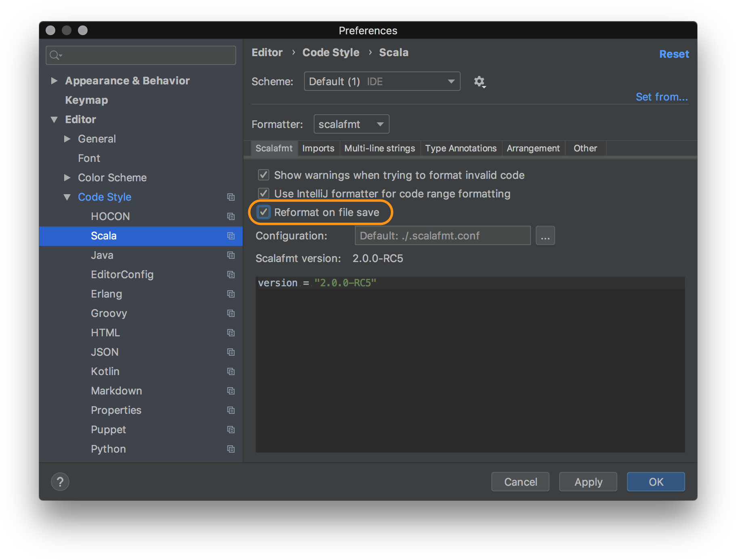Screen dimensions: 736x560
Task: Disable Reformat on file save checkbox
Action: coord(264,212)
